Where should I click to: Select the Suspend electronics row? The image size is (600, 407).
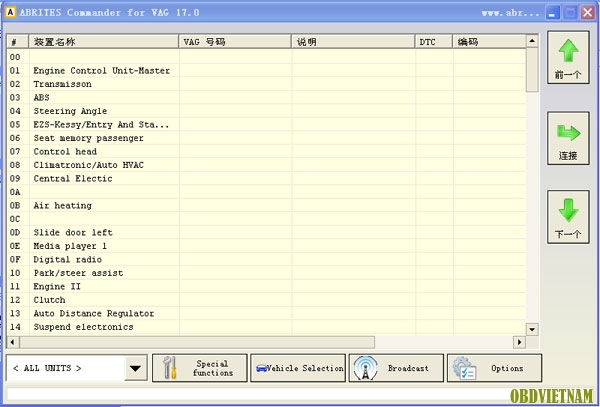tap(266, 327)
